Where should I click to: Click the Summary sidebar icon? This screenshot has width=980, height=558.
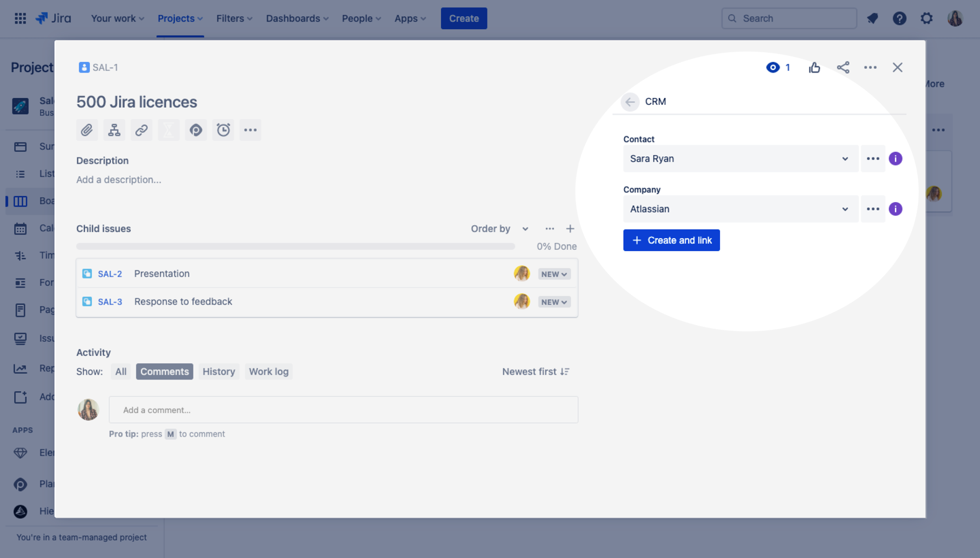tap(20, 147)
